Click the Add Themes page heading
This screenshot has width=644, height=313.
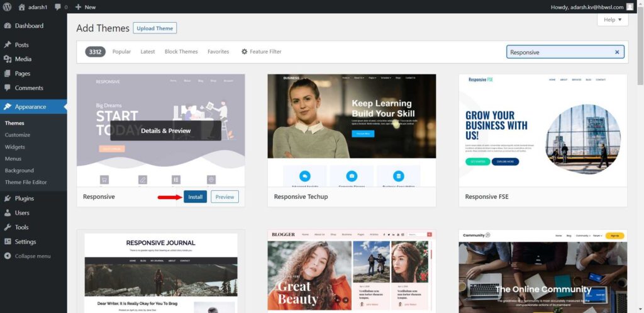[103, 28]
